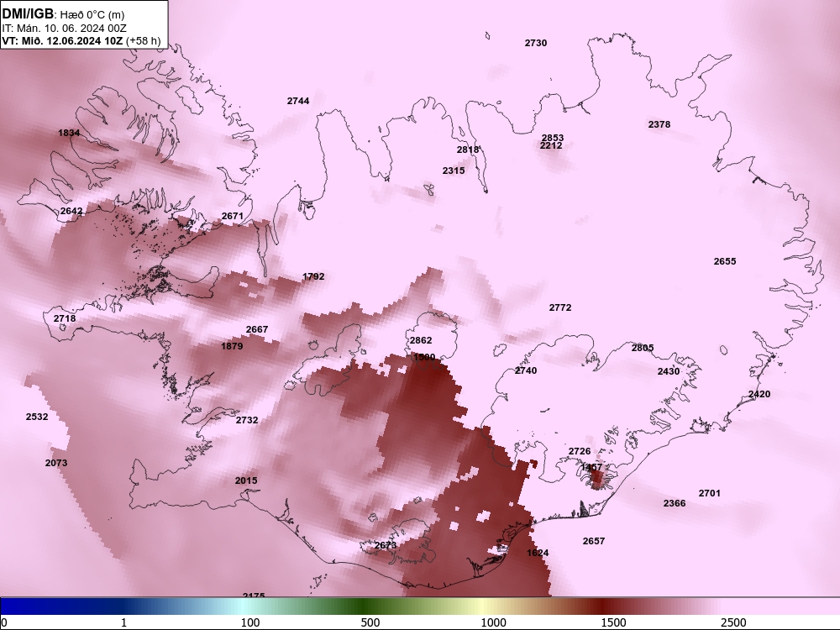Click the map value 1792
This screenshot has width=840, height=630.
(x=313, y=276)
